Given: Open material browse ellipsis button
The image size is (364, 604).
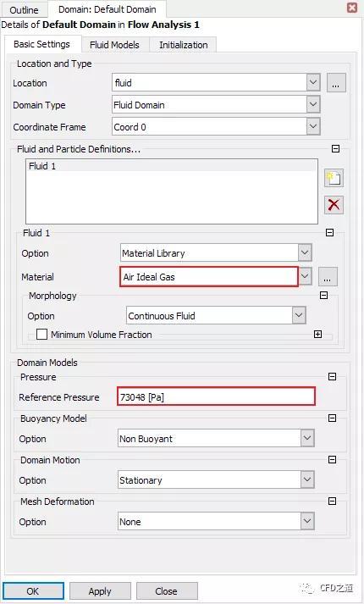Looking at the screenshot, I should (x=328, y=276).
